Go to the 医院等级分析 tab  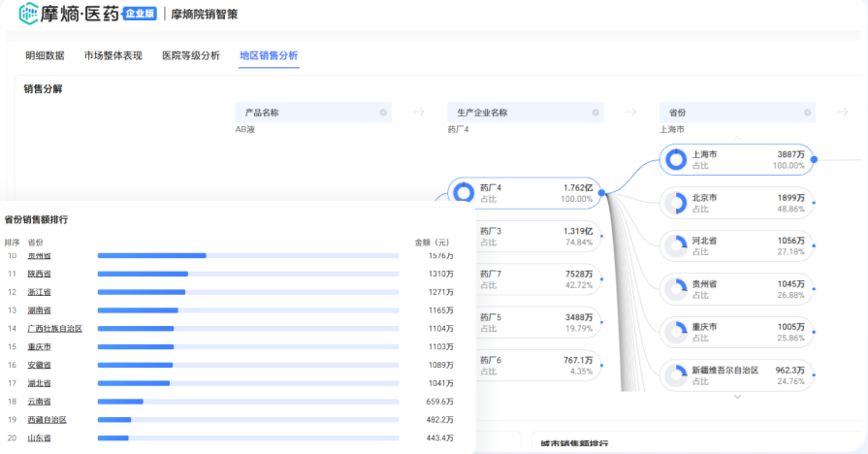(190, 55)
